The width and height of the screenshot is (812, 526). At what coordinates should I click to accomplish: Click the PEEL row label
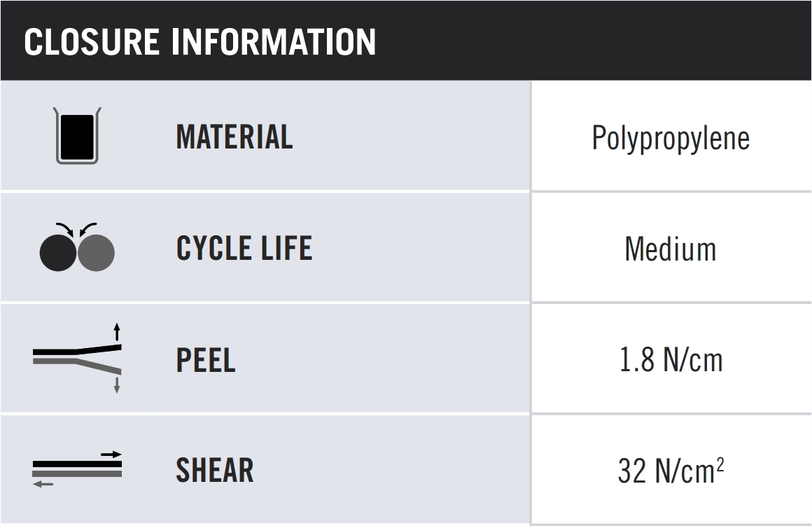coord(206,359)
